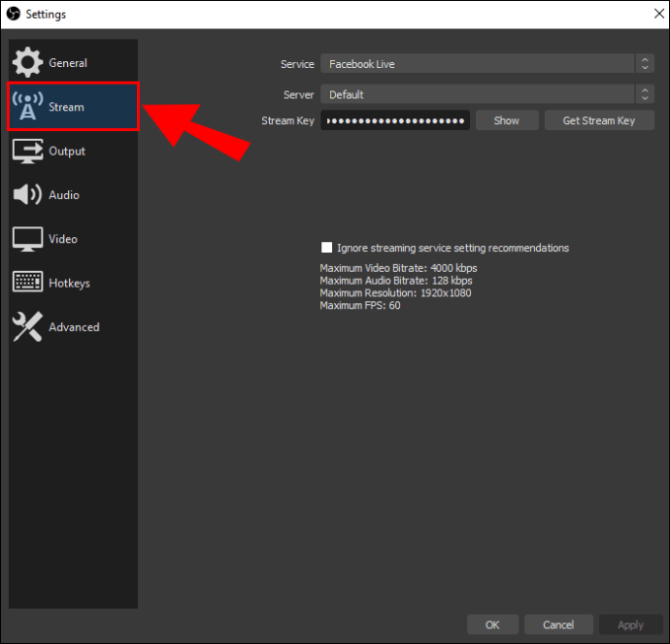Viewport: 670px width, 644px height.
Task: Cancel the settings dialog
Action: [558, 625]
